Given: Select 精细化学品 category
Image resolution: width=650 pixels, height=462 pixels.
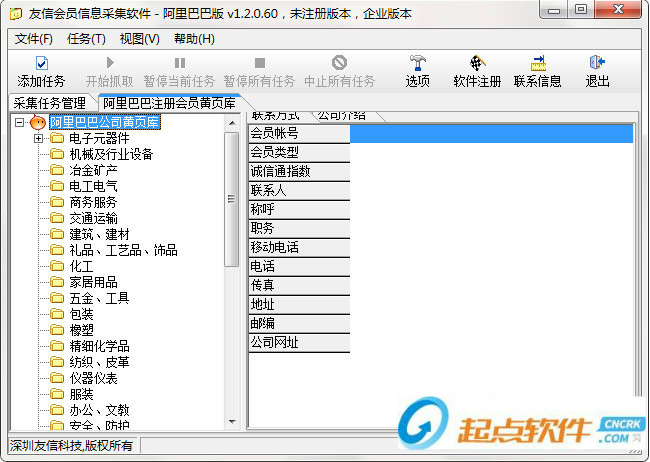Looking at the screenshot, I should coord(99,346).
